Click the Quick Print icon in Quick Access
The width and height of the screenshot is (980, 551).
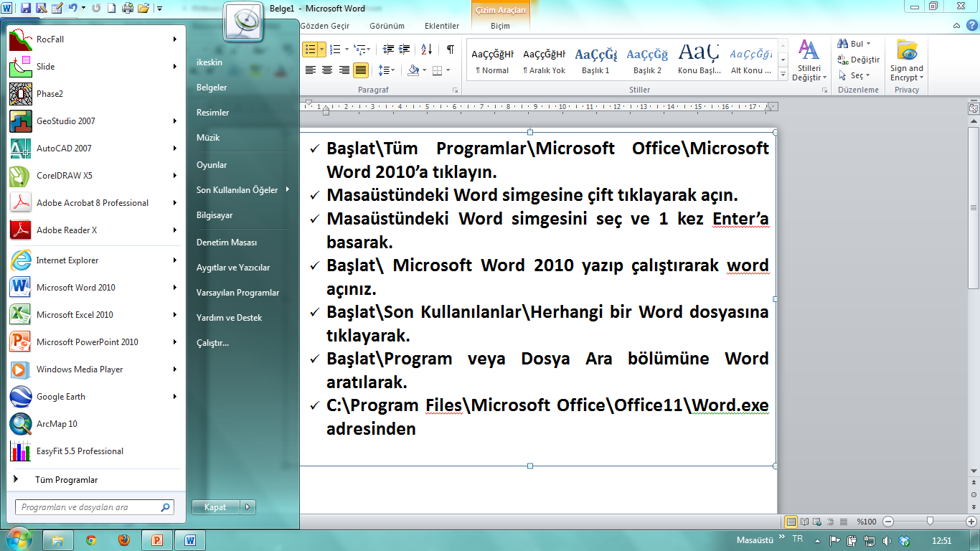tap(128, 9)
